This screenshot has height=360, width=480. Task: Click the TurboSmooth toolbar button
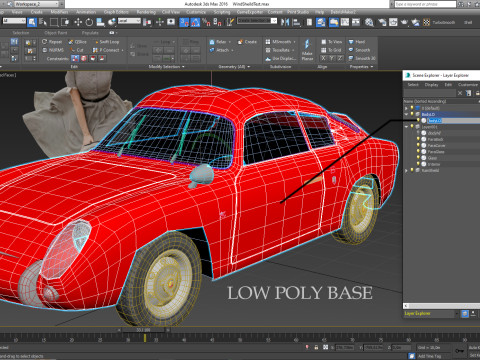click(x=444, y=22)
